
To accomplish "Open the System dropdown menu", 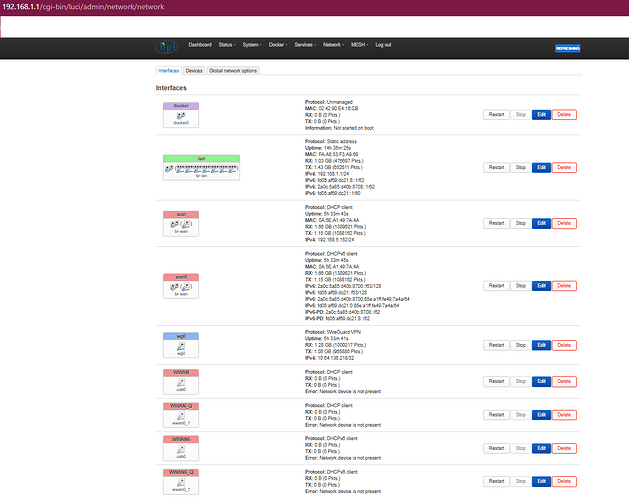I will (x=252, y=45).
